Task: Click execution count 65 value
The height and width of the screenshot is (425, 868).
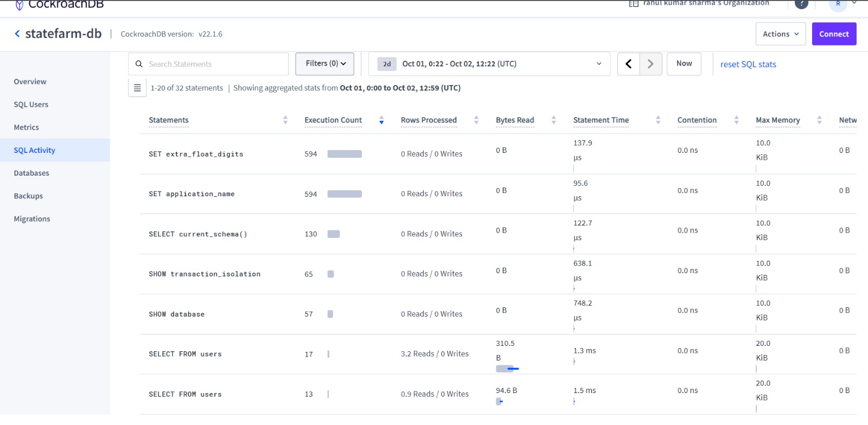Action: tap(309, 274)
